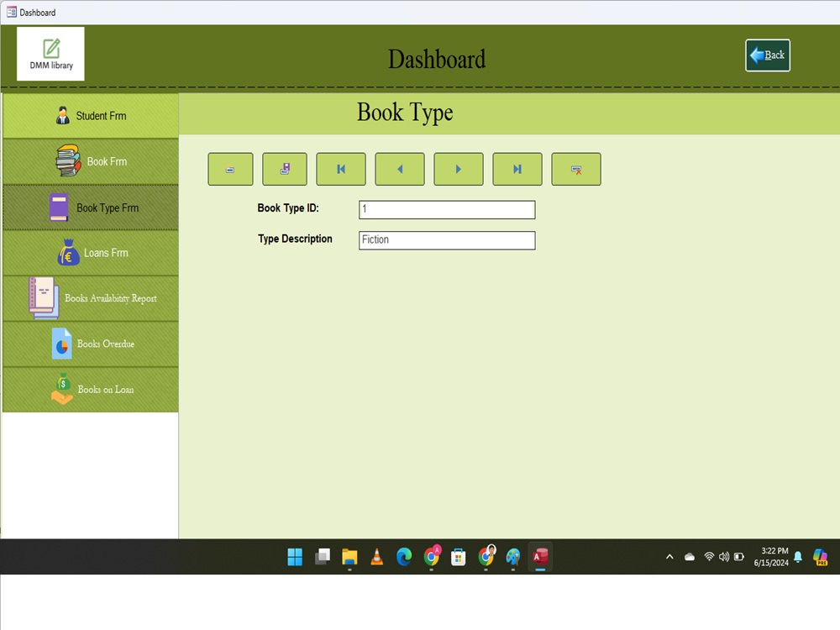Select the Book Type Frm tab

[x=91, y=207]
